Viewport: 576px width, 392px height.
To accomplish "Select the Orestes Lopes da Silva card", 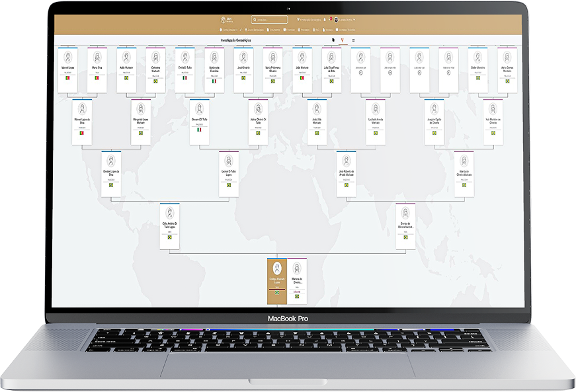I will pyautogui.click(x=111, y=173).
